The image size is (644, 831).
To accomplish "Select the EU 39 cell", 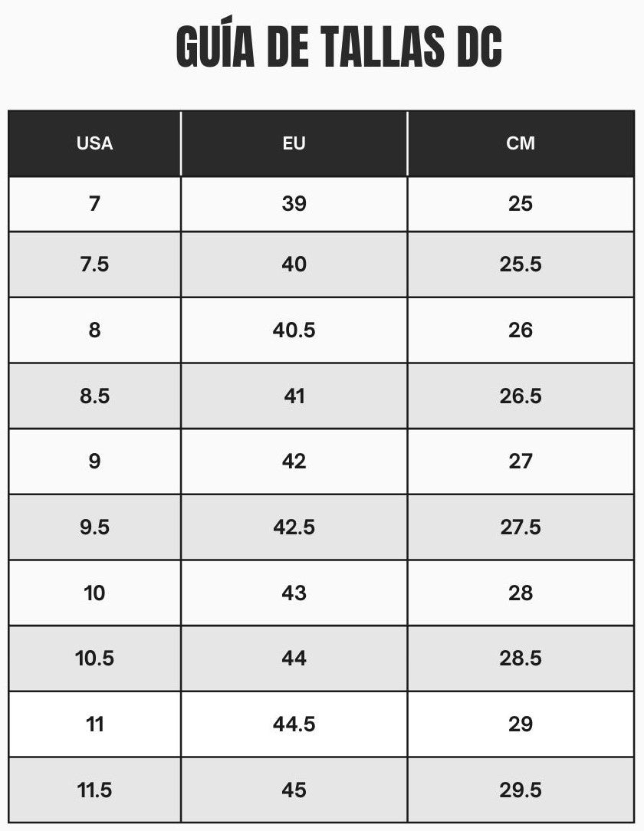I will (x=294, y=204).
